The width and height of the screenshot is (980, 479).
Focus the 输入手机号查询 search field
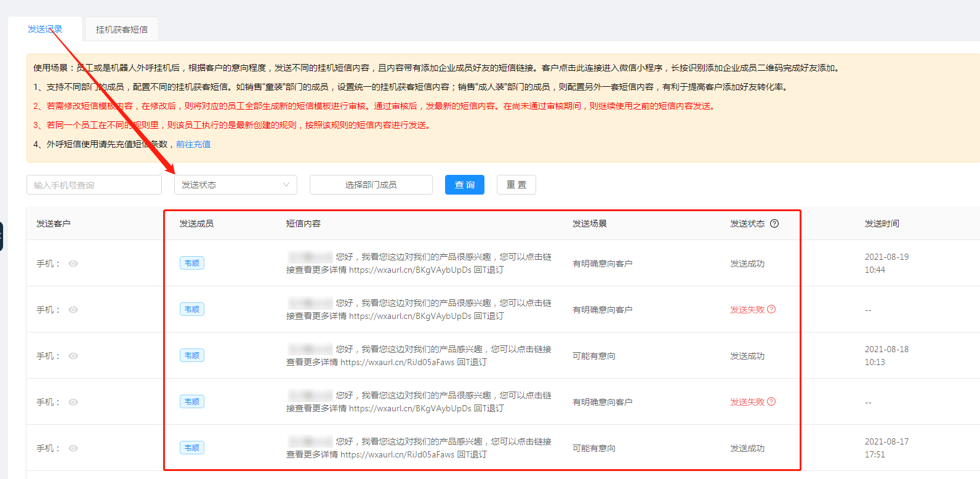point(94,185)
